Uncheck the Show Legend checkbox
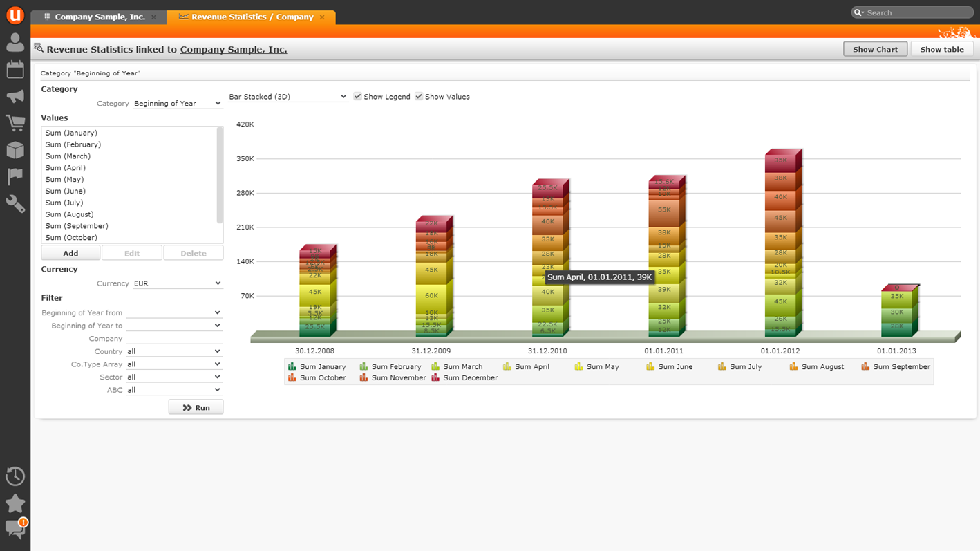Viewport: 980px width, 551px height. pos(357,97)
